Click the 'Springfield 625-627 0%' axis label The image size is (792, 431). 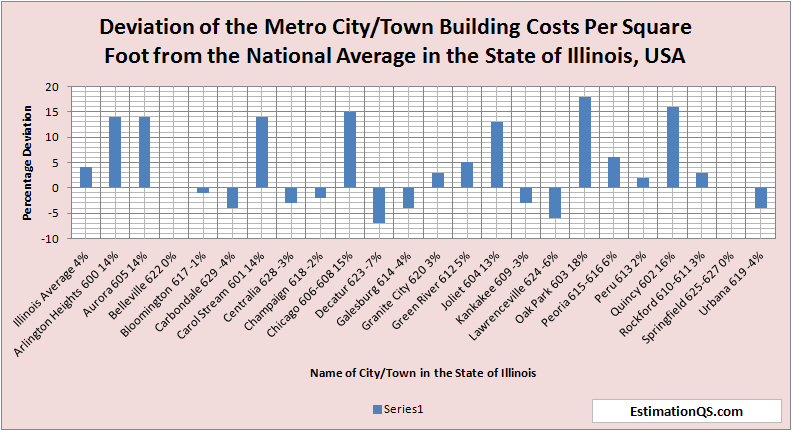tap(688, 298)
